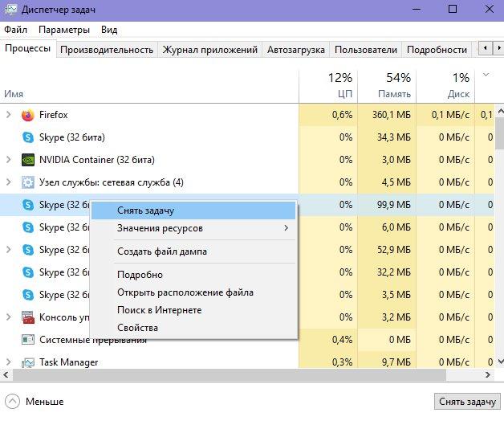The image size is (504, 421).
Task: Click vertical scrollbar up arrow
Action: [x=500, y=112]
